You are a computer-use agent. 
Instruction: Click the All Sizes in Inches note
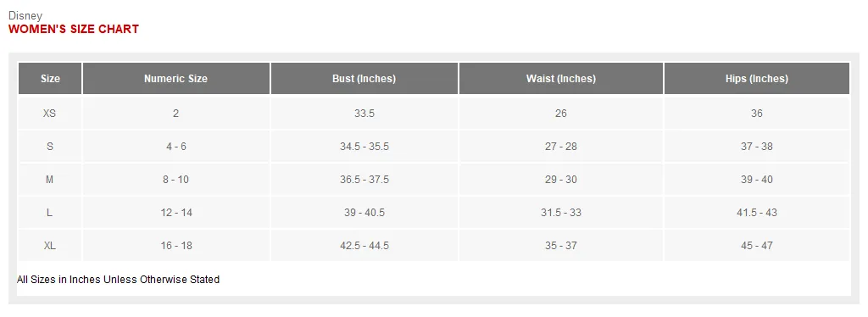click(x=119, y=280)
